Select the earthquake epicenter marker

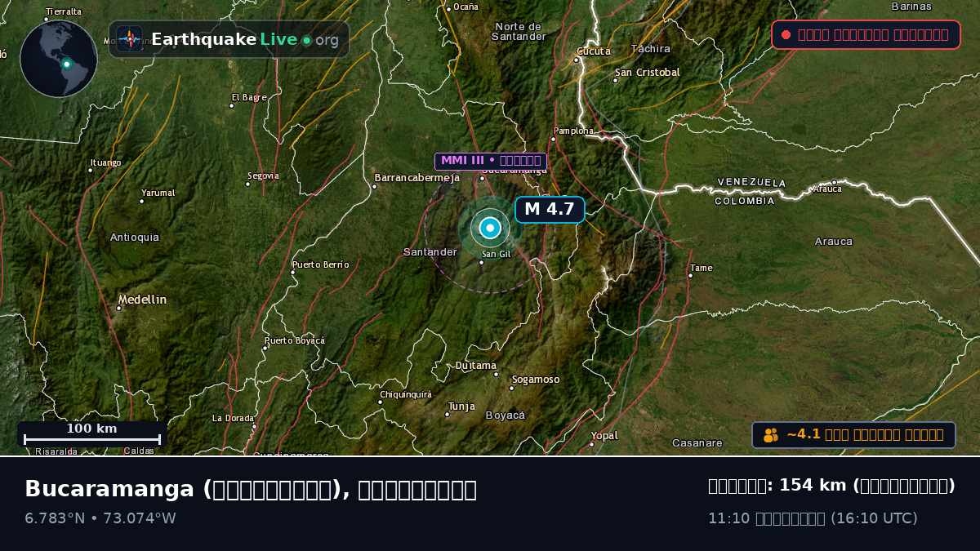490,228
